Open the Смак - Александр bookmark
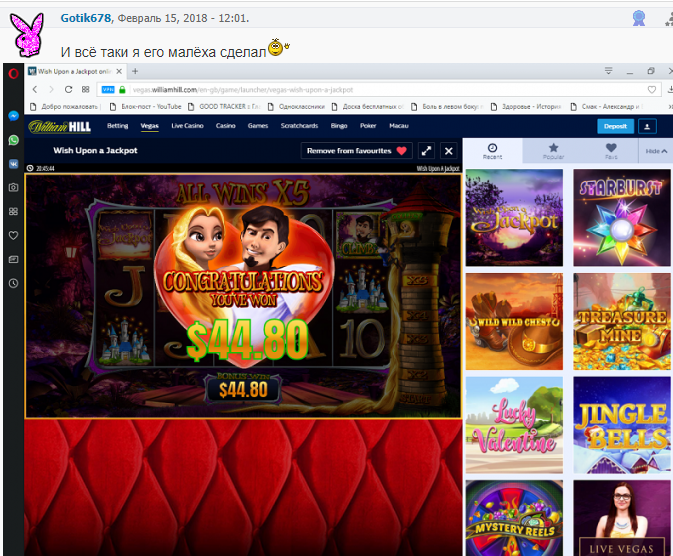Viewport: 673px width, 556px height. (x=606, y=106)
